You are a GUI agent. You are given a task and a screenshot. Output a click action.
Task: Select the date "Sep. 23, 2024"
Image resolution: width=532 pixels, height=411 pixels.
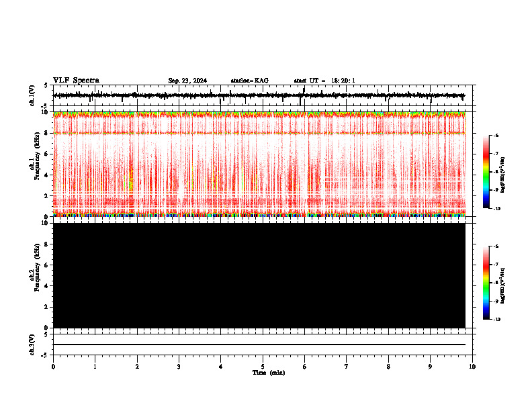pyautogui.click(x=187, y=81)
